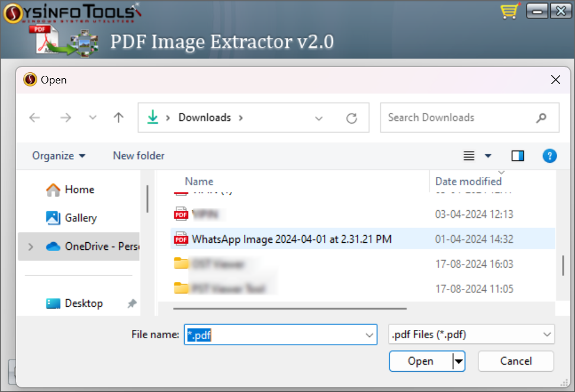Open help with the blue question icon
The height and width of the screenshot is (392, 575).
(550, 156)
